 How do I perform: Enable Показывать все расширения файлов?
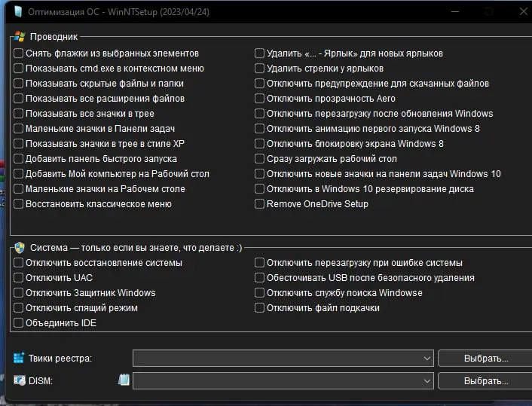click(x=18, y=99)
